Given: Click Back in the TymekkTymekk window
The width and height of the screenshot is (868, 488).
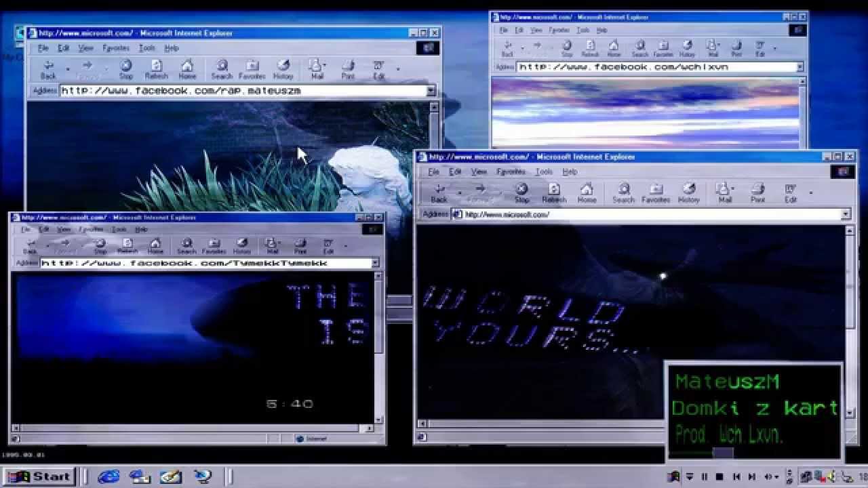Looking at the screenshot, I should coord(30,246).
